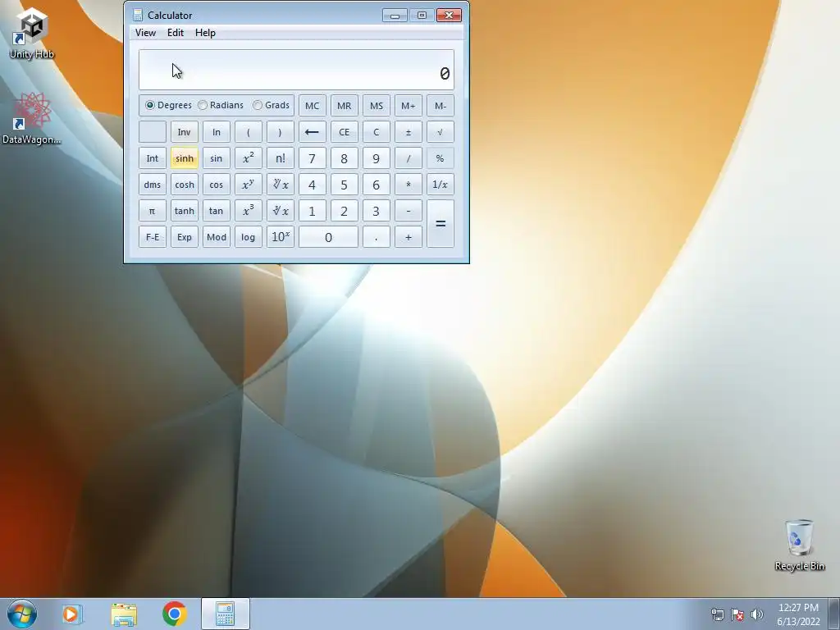Launch Windows Media Player from taskbar
The height and width of the screenshot is (630, 840).
click(72, 614)
